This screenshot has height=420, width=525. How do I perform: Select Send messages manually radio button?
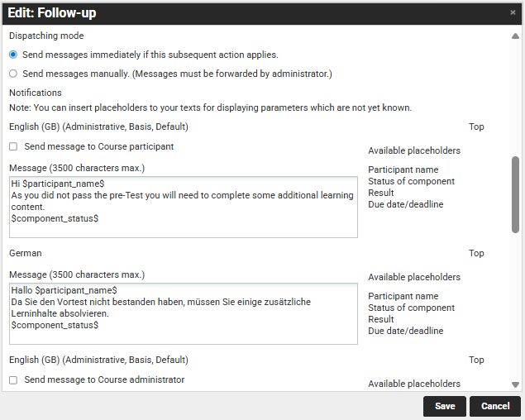pyautogui.click(x=13, y=74)
